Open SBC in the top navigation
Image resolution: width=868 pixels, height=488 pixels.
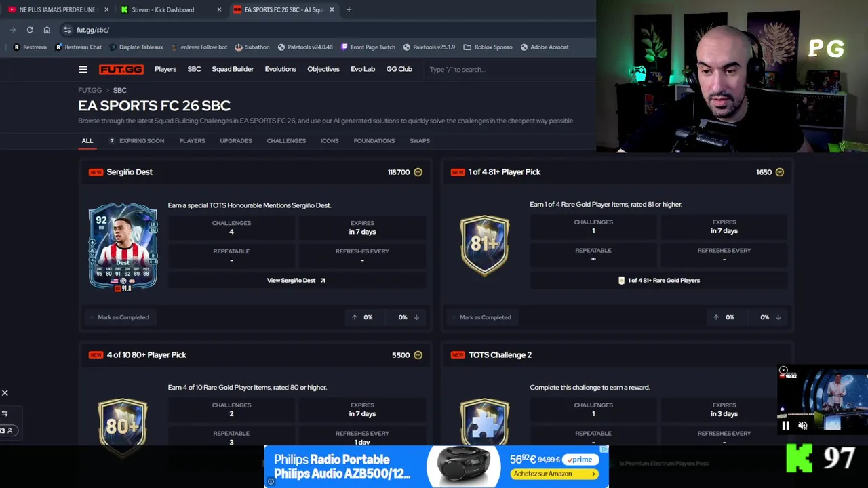tap(194, 69)
